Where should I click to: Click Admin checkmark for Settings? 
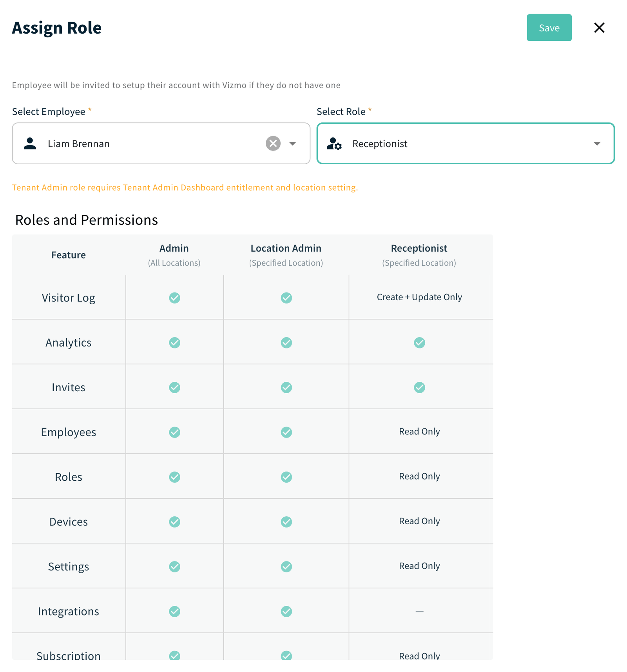[174, 567]
